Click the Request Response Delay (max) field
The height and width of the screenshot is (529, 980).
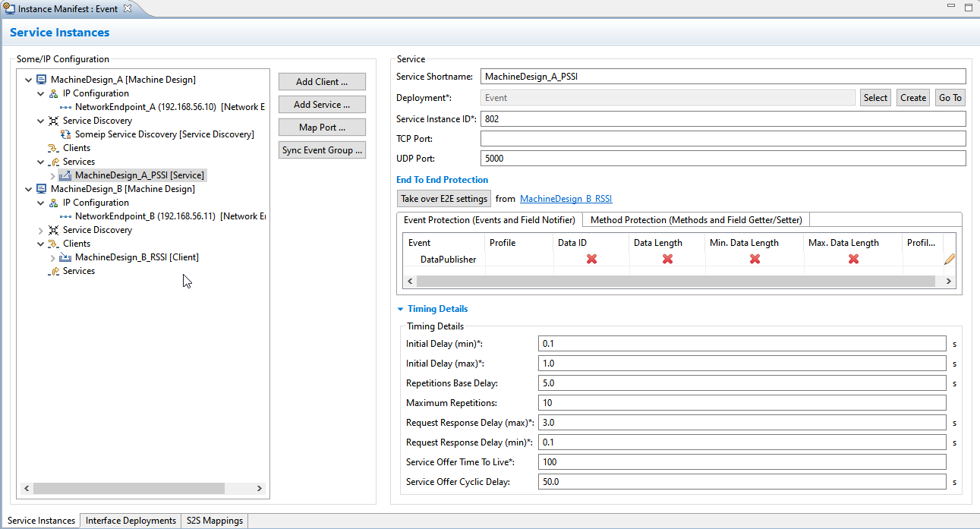[x=742, y=423]
